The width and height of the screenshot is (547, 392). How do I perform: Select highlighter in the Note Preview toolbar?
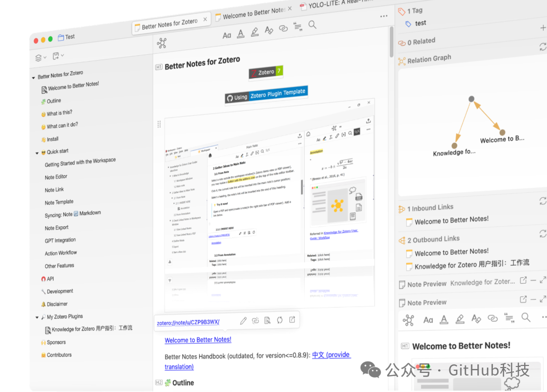coord(460,319)
